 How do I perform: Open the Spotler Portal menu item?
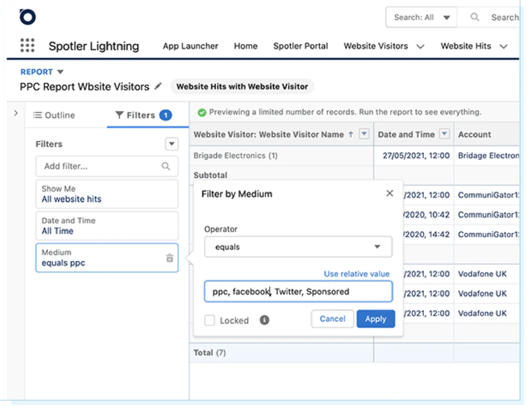[x=300, y=46]
